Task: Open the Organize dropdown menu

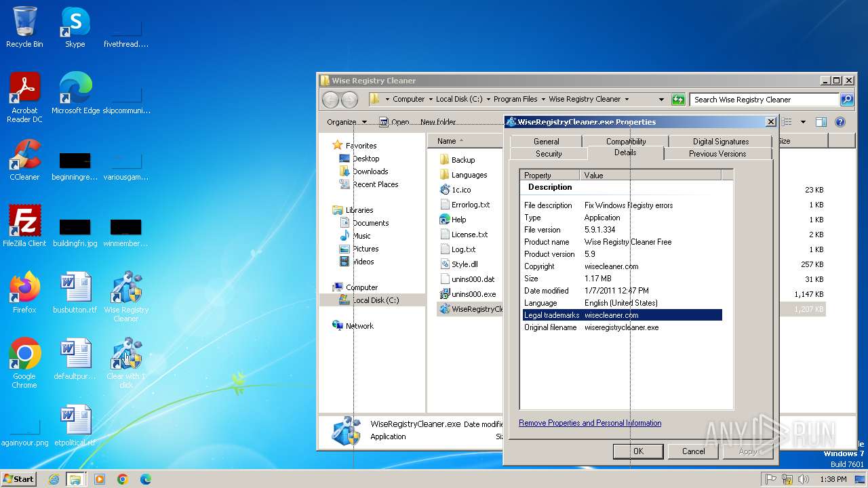Action: point(347,122)
